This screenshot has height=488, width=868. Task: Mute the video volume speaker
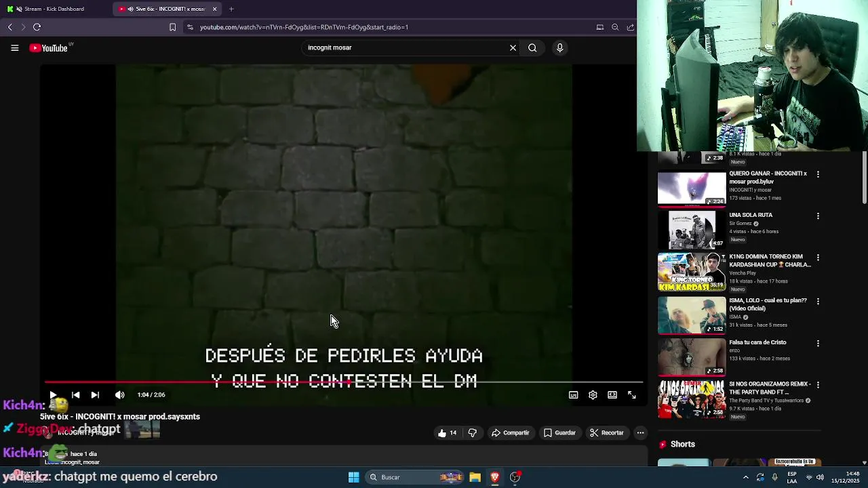point(120,394)
